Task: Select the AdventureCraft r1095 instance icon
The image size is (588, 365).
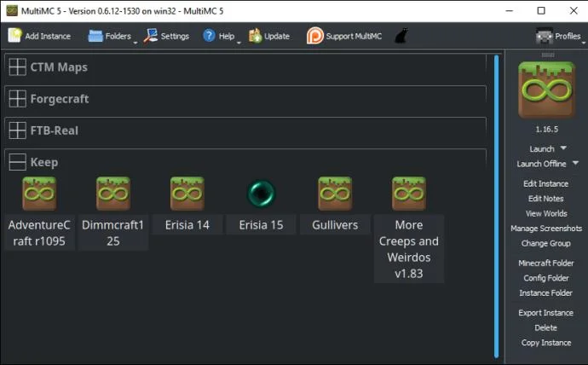Action: [x=39, y=194]
